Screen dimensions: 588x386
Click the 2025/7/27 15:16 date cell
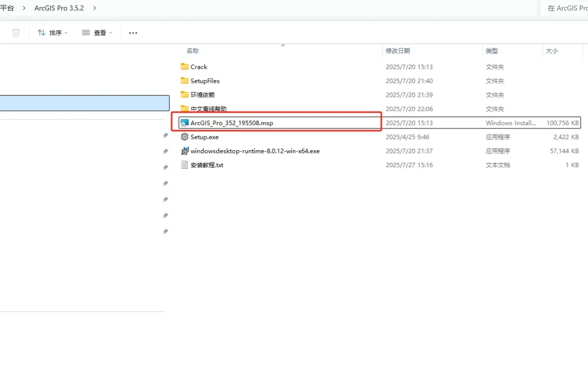tap(409, 164)
